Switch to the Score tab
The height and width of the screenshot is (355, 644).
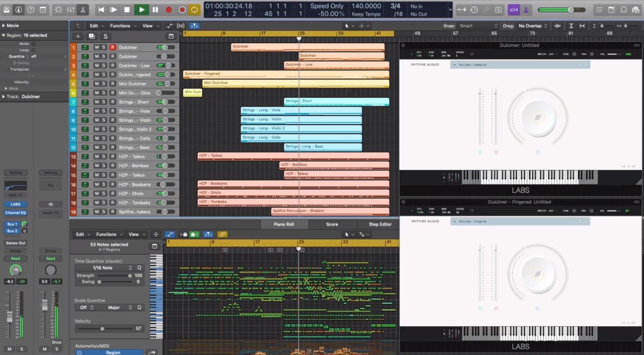click(332, 224)
